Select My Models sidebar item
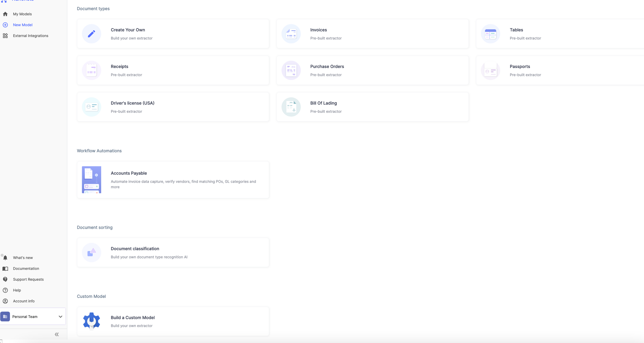Viewport: 644px width, 343px height. (x=22, y=14)
